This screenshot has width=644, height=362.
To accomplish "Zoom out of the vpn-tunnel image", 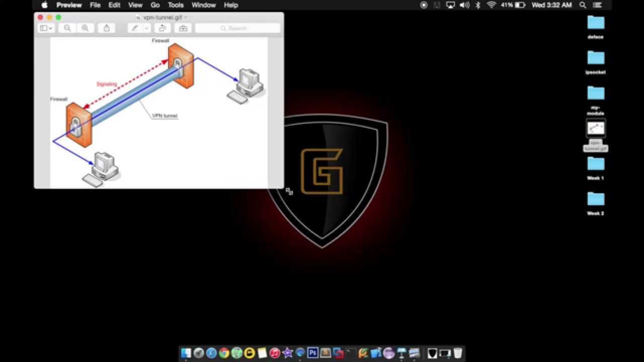I will 67,28.
